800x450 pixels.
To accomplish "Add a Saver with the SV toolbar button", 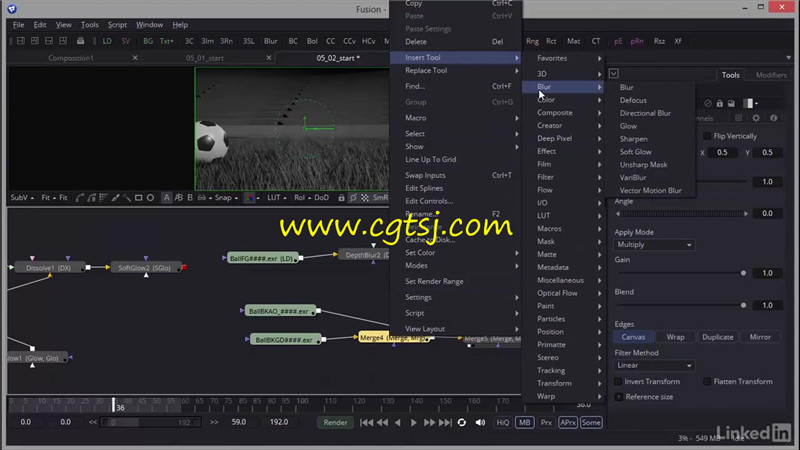I will coord(126,41).
